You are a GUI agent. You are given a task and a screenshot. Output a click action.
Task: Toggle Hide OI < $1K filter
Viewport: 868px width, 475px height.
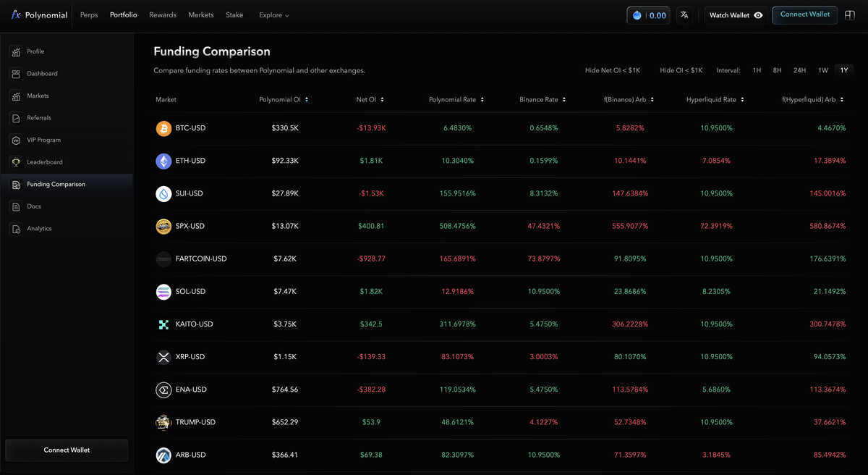681,70
